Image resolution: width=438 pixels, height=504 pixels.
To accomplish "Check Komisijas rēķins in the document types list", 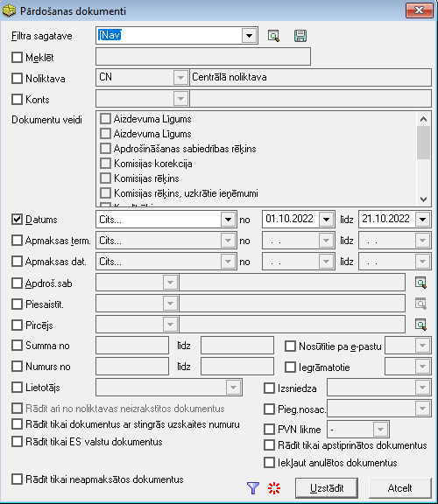I will click(x=105, y=178).
